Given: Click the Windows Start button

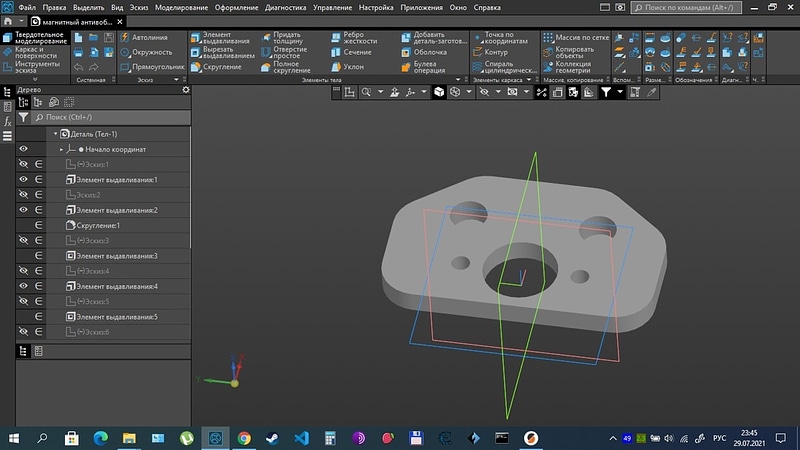Looking at the screenshot, I should tap(14, 438).
